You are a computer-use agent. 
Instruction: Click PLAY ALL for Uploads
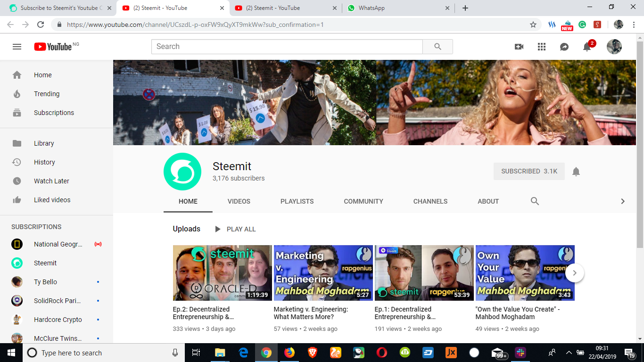[x=235, y=229]
